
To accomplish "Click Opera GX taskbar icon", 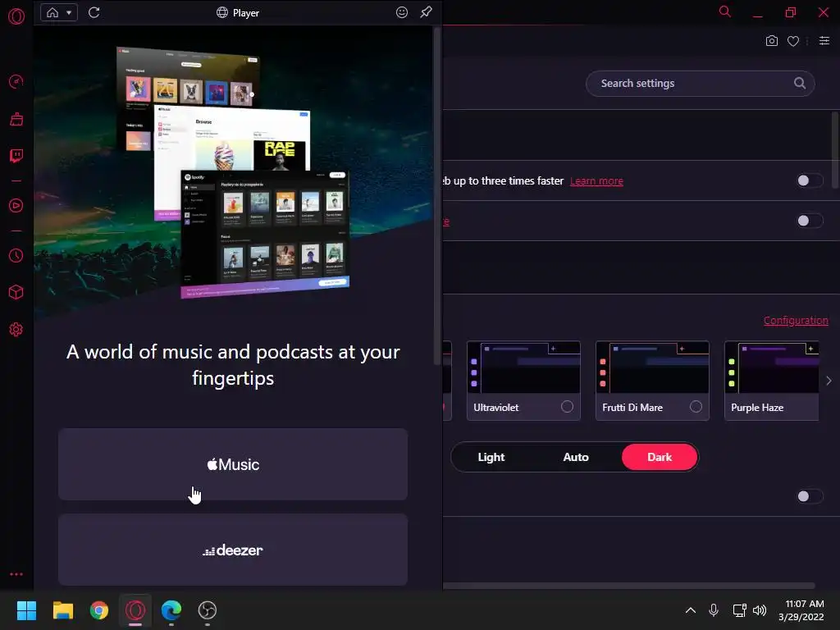I will point(135,610).
